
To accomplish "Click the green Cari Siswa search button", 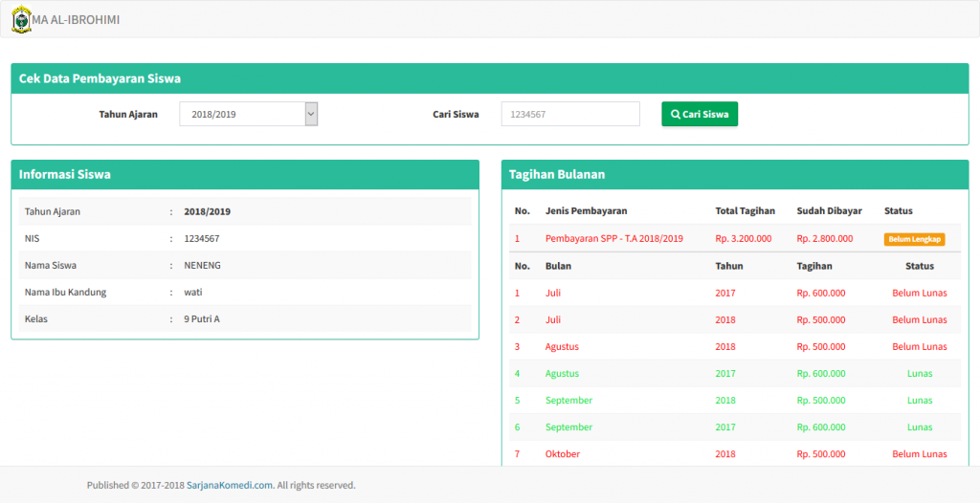I will 700,115.
